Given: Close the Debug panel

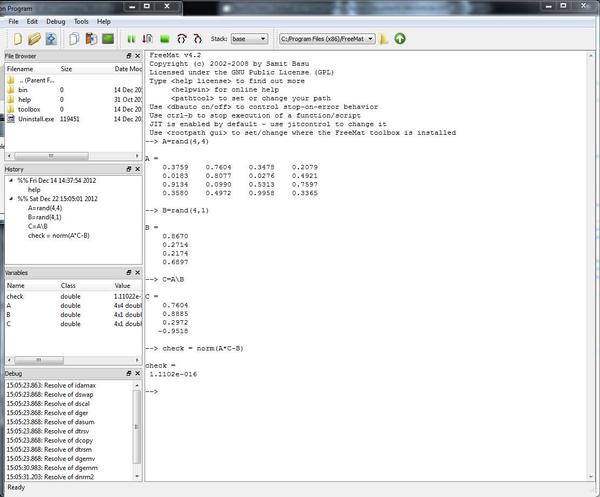Looking at the screenshot, I should pyautogui.click(x=138, y=373).
